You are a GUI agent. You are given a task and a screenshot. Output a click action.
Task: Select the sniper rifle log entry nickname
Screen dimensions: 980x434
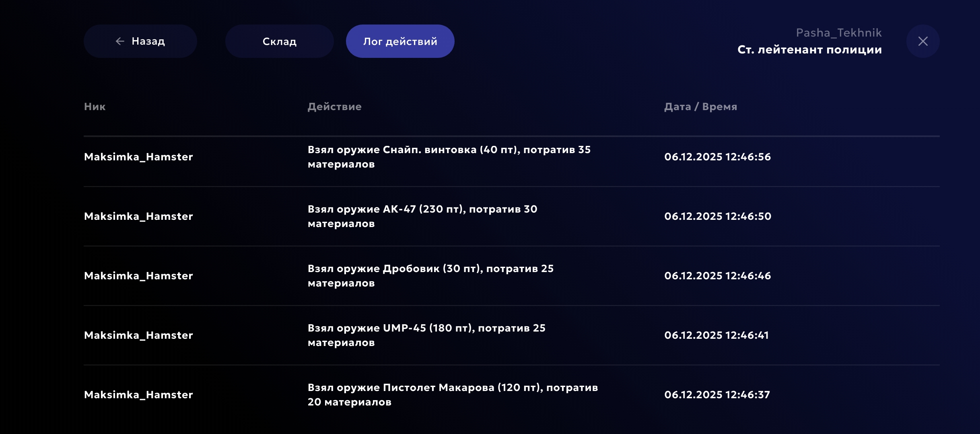point(138,157)
